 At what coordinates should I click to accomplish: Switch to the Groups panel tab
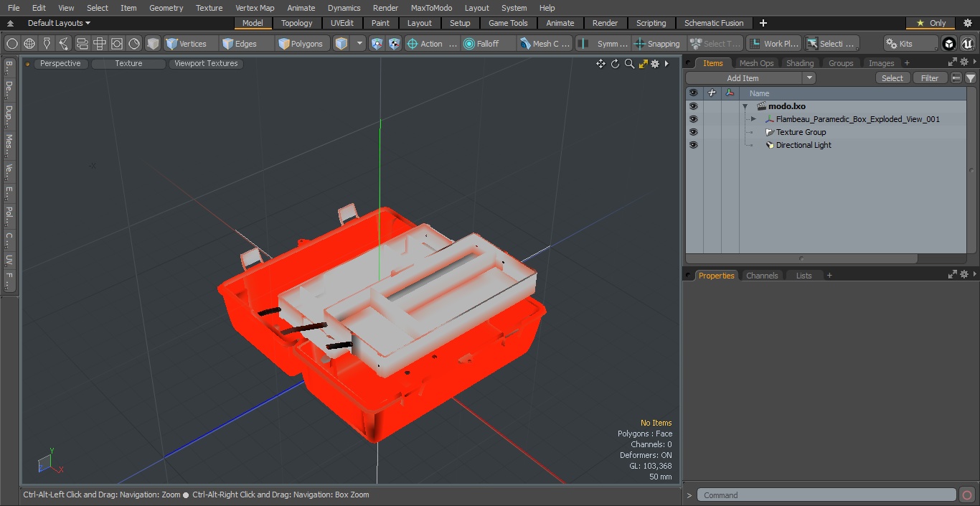(841, 63)
